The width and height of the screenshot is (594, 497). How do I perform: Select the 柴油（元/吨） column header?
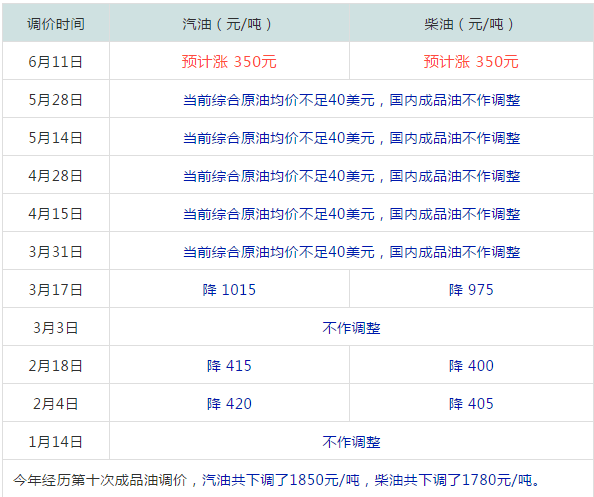(x=471, y=24)
